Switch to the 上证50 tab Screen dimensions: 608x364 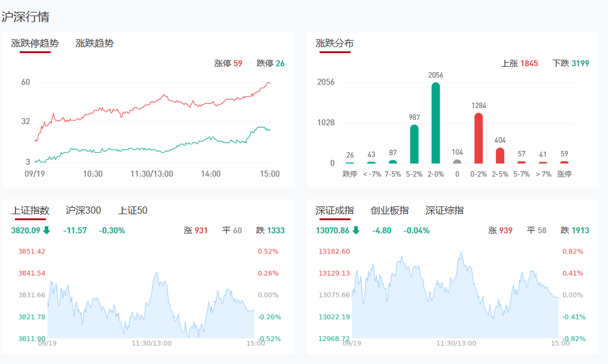(133, 210)
